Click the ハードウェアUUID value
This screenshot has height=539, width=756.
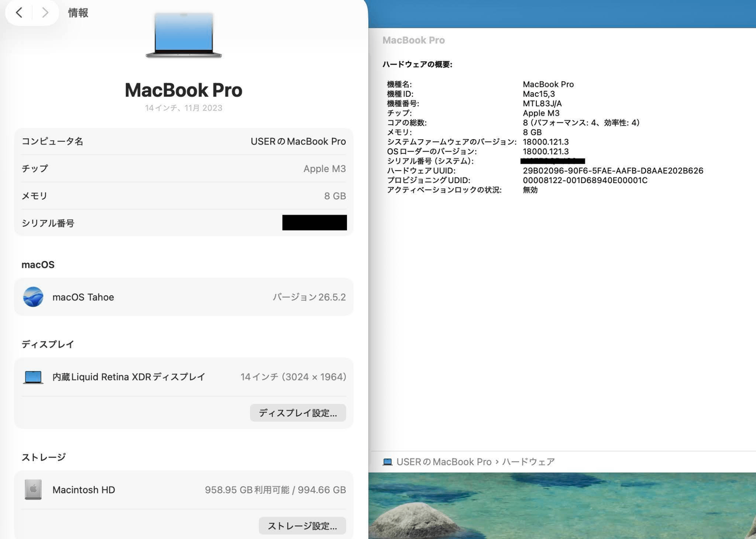coord(613,171)
